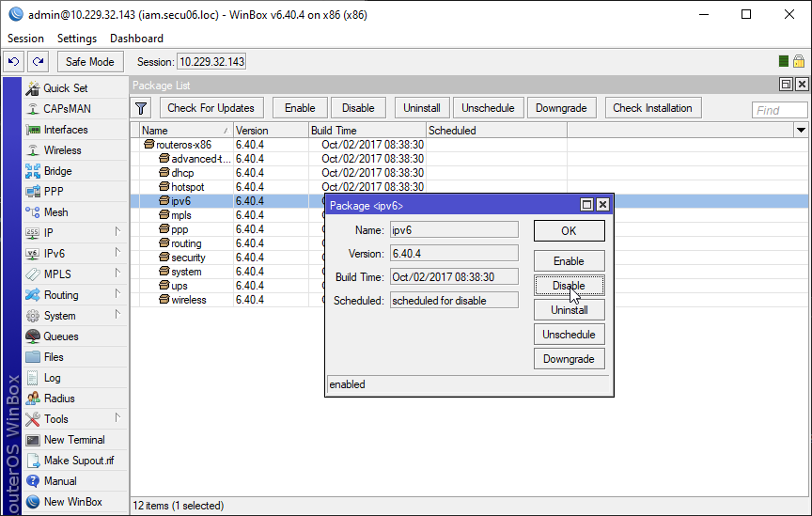Open the column selector dropdown arrow

(802, 131)
